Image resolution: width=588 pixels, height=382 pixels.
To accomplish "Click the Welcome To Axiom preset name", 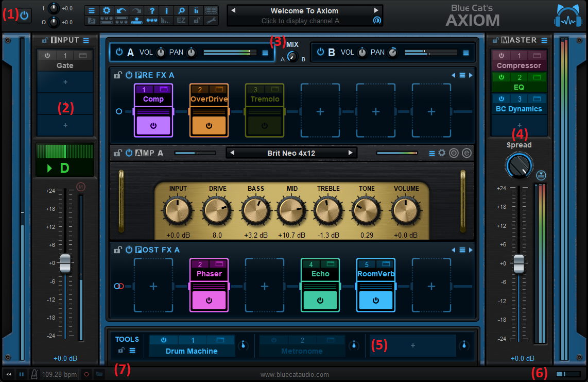I will coord(304,11).
